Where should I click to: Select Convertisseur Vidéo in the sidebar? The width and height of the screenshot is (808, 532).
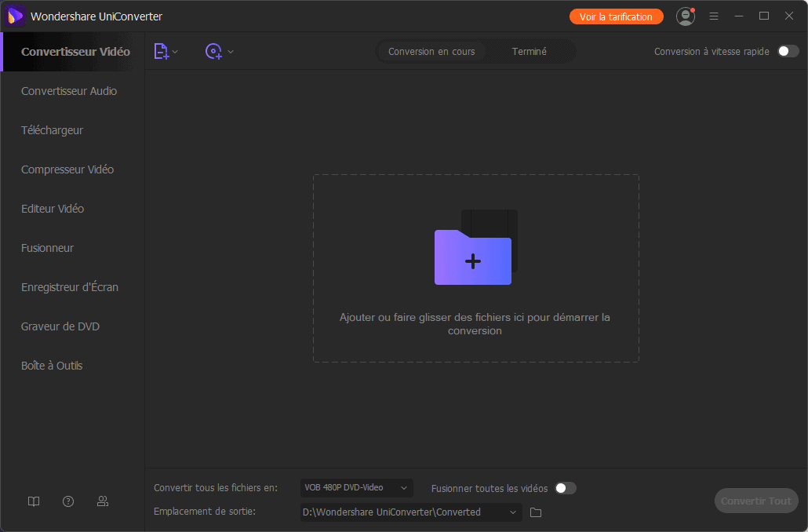(75, 52)
